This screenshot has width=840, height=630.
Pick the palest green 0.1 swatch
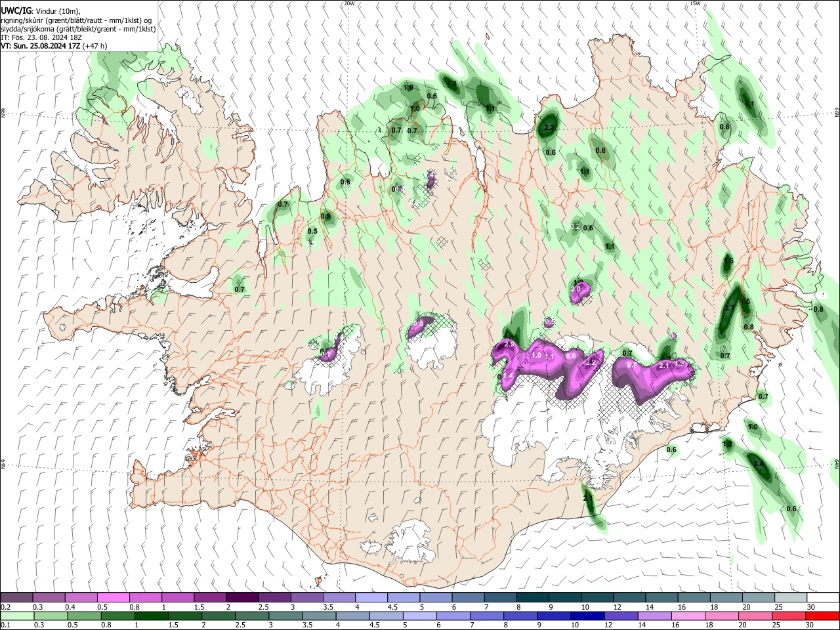click(17, 616)
